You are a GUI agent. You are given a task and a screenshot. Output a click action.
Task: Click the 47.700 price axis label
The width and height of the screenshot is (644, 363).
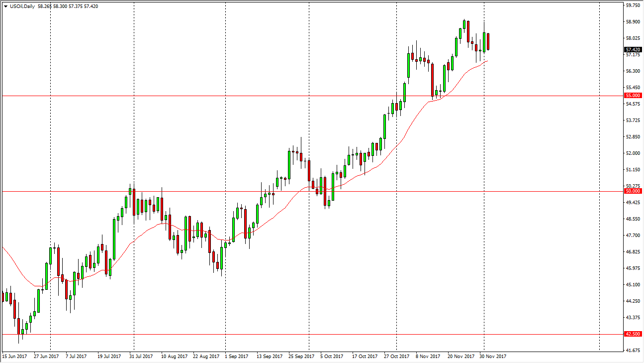point(633,236)
